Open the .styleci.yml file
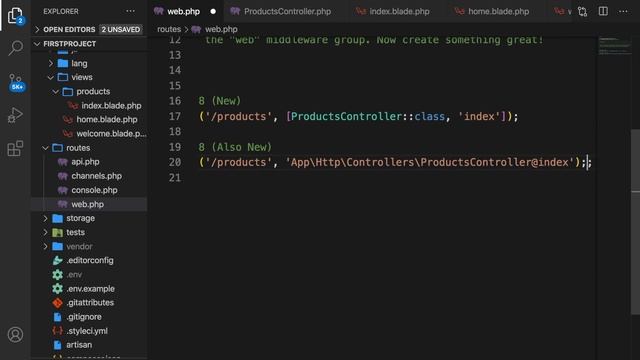This screenshot has width=640, height=360. (87, 331)
